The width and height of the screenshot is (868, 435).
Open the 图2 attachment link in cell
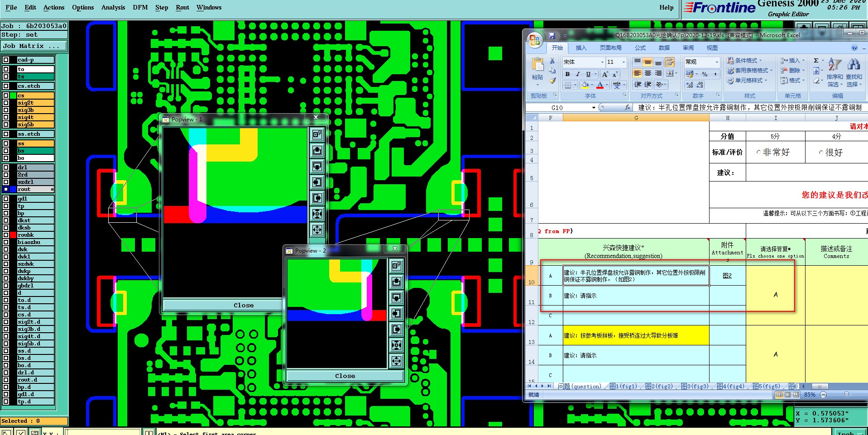[727, 275]
